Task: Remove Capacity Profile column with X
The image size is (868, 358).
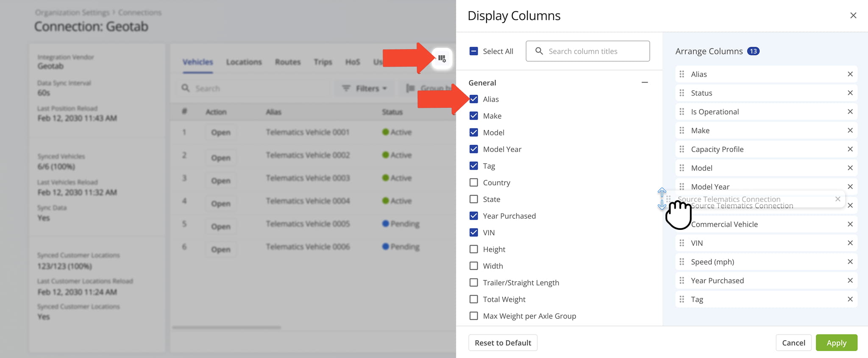Action: click(850, 149)
